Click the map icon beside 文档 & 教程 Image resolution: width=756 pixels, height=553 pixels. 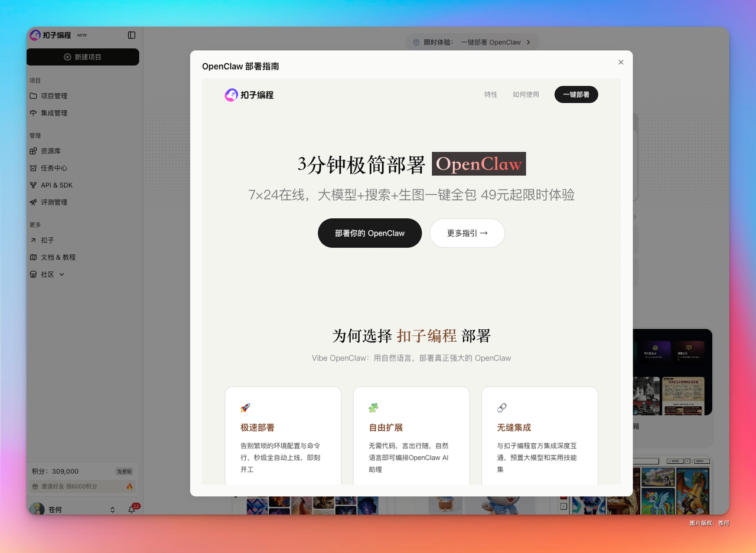pos(34,257)
